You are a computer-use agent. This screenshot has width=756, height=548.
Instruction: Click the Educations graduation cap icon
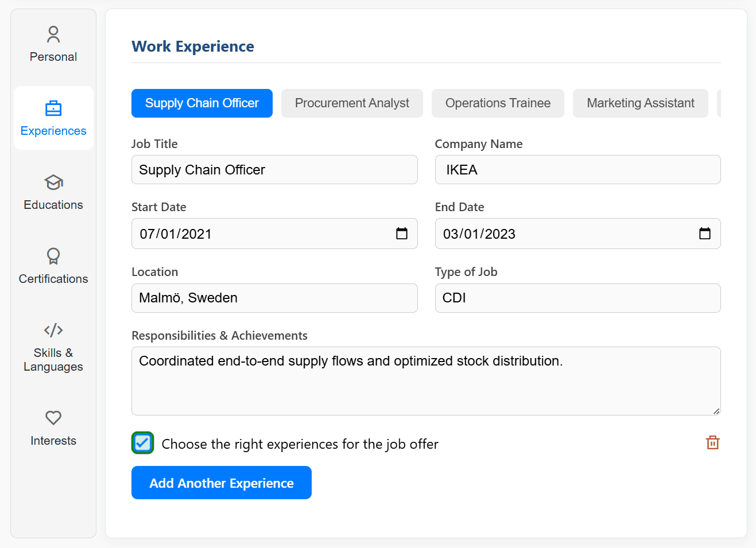pyautogui.click(x=53, y=182)
